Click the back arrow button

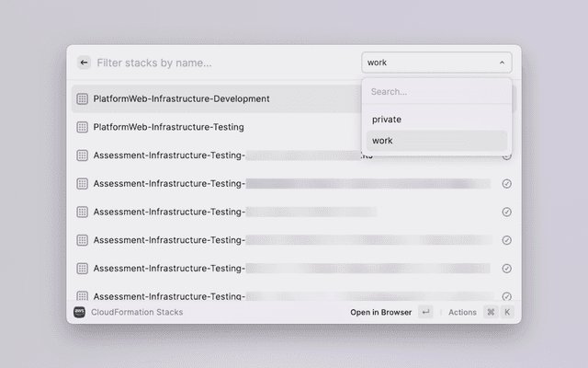pos(84,63)
